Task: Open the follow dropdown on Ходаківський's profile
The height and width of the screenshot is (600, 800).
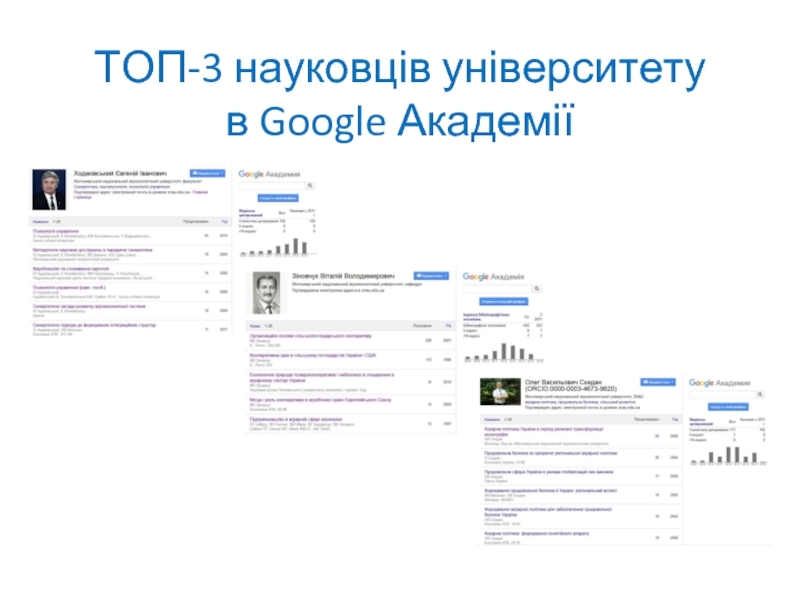Action: point(207,173)
